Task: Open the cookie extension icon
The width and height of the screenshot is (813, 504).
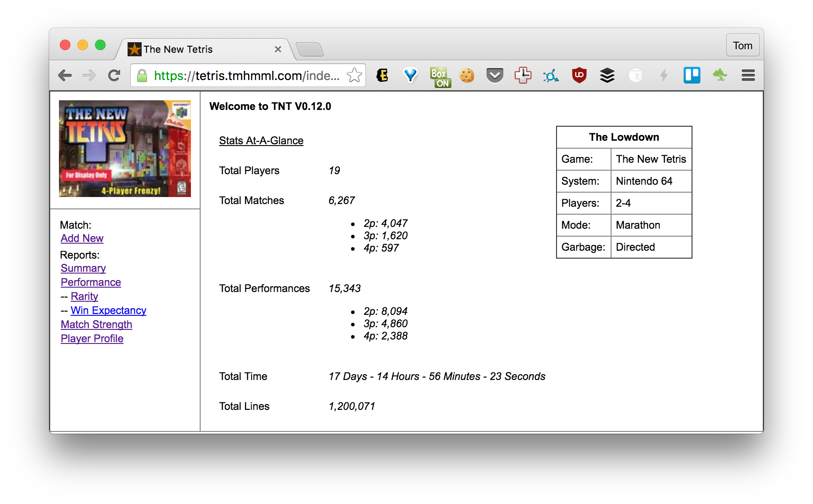Action: (x=467, y=76)
